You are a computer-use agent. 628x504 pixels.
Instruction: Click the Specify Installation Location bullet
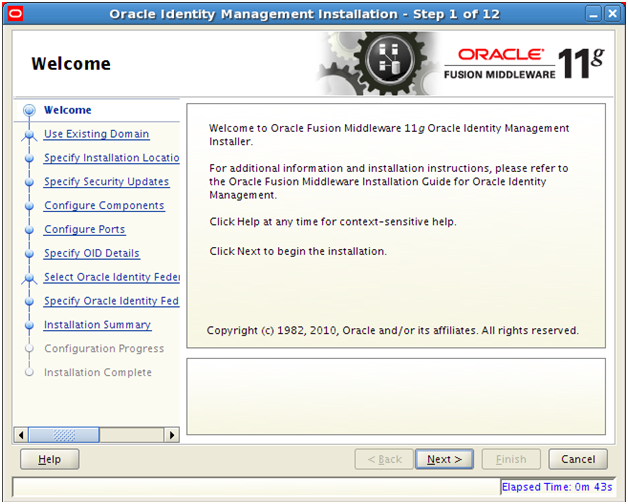[x=29, y=158]
